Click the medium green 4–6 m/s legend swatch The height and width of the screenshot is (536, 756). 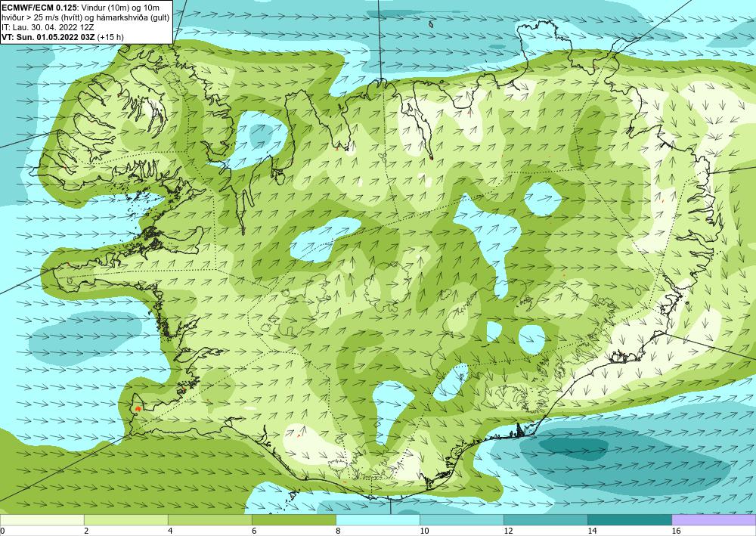209,519
